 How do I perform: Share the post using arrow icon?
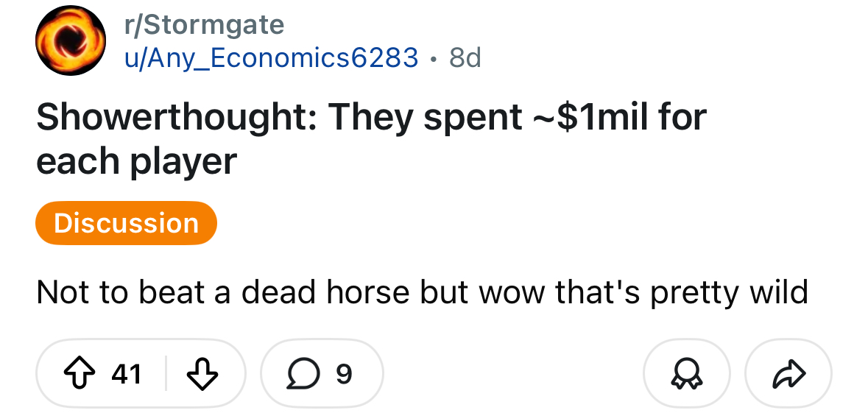(788, 374)
